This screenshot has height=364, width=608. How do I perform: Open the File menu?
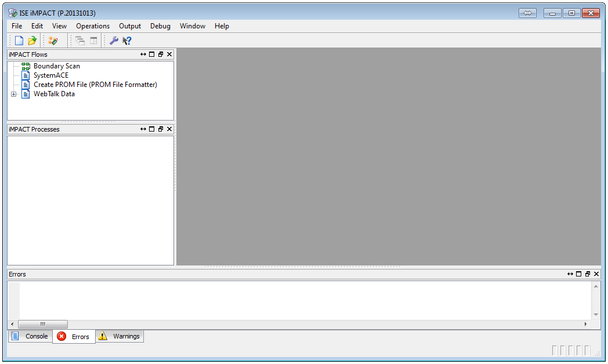point(17,26)
